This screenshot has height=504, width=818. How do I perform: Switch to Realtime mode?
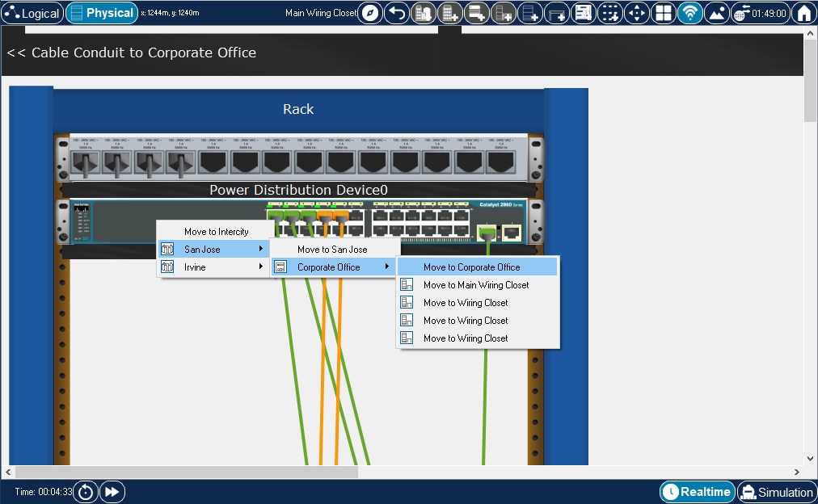(x=697, y=492)
